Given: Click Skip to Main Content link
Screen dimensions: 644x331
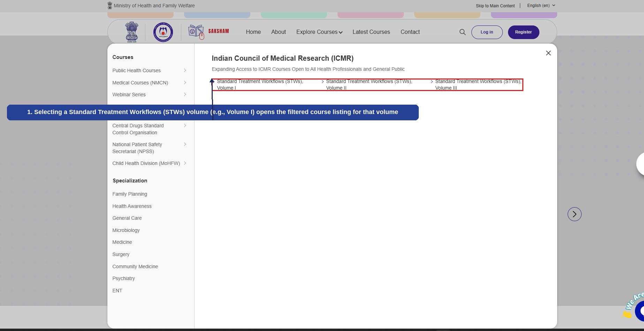Looking at the screenshot, I should click(495, 6).
